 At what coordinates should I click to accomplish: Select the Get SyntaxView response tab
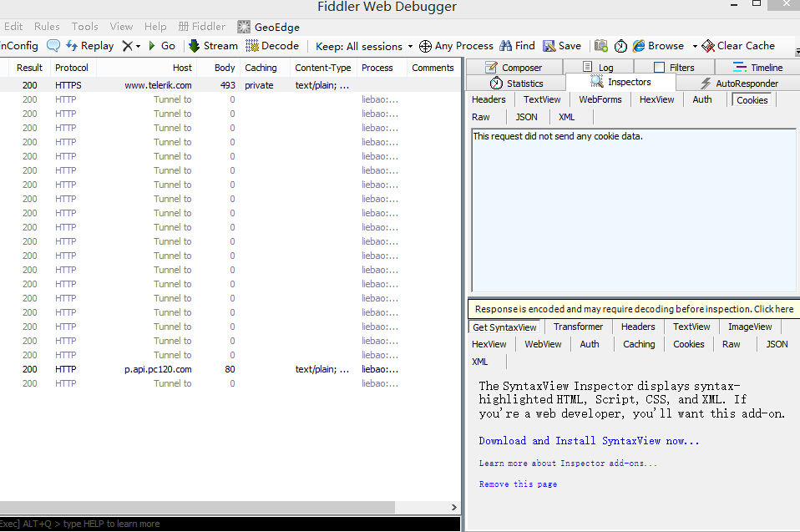coord(504,327)
